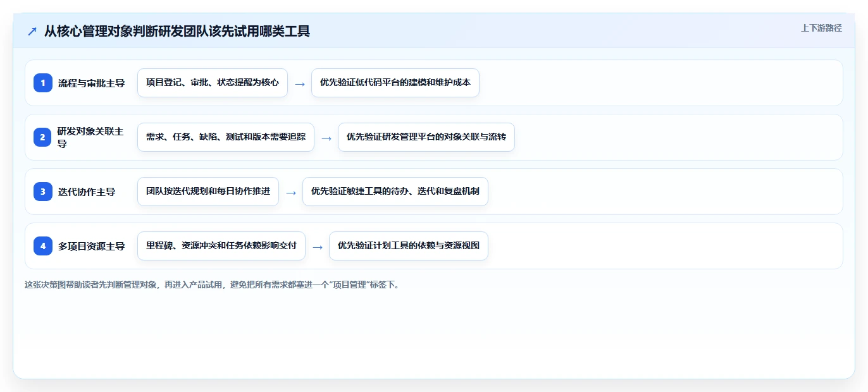Click the 团队按迭代规划和每日协作推进 box

pyautogui.click(x=208, y=192)
